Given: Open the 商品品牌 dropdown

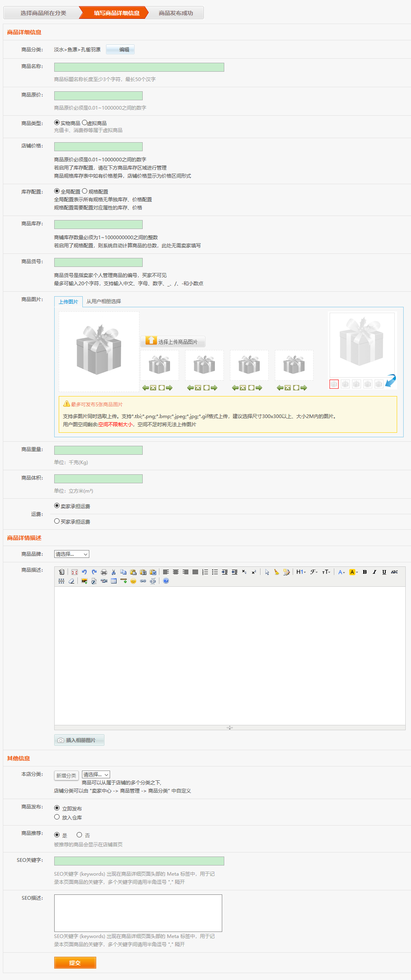Looking at the screenshot, I should tap(72, 554).
